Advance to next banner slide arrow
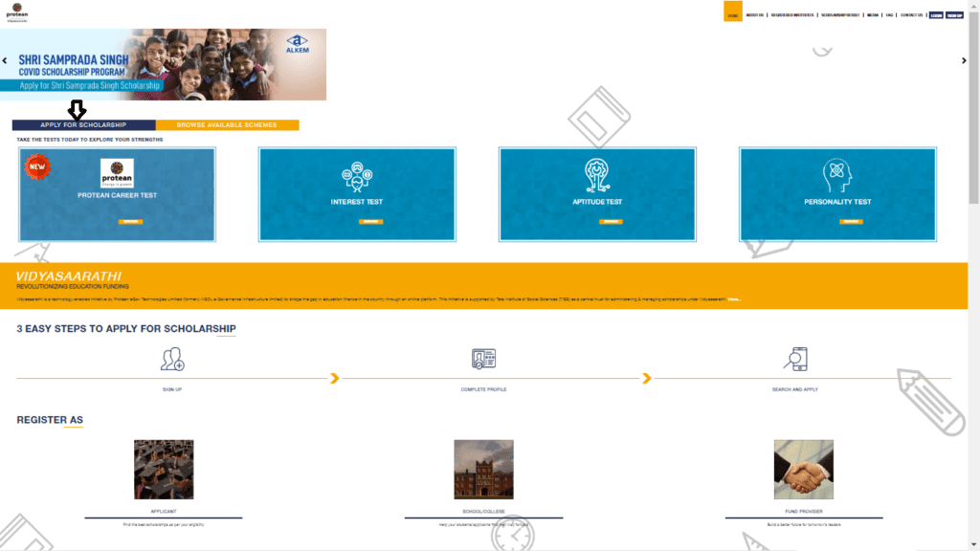 pyautogui.click(x=964, y=60)
